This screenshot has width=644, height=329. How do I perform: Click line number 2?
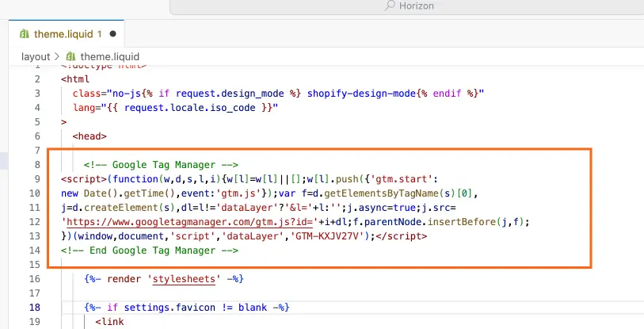pyautogui.click(x=37, y=79)
